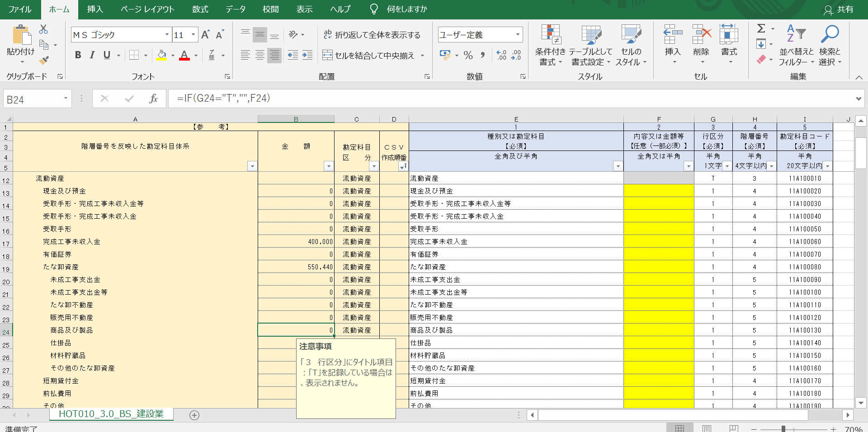Screen dimensions: 868x432
Task: Switch to the 挿入 ribbon tab
Action: (95, 9)
